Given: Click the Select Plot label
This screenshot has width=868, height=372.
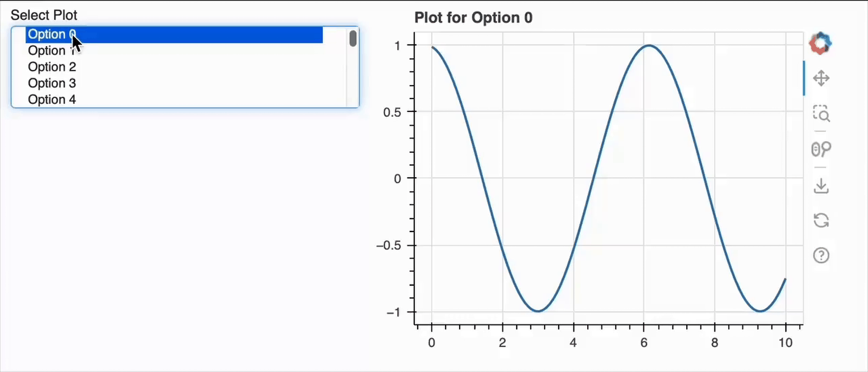Looking at the screenshot, I should 44,15.
